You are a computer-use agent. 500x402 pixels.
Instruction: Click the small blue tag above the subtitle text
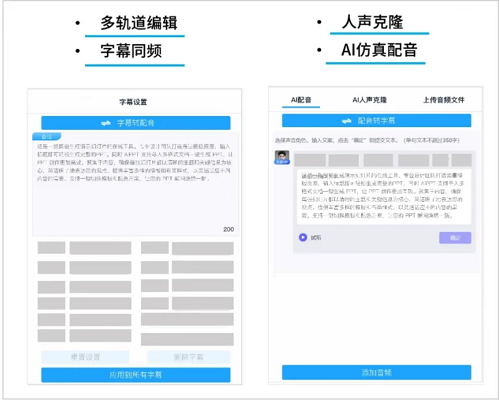47,136
